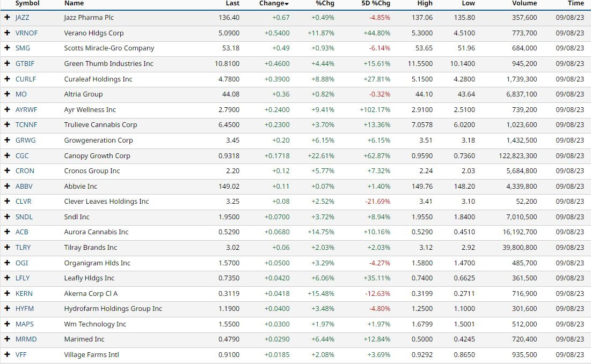Expand the MO row plus icon
This screenshot has height=364, width=591.
coord(7,94)
